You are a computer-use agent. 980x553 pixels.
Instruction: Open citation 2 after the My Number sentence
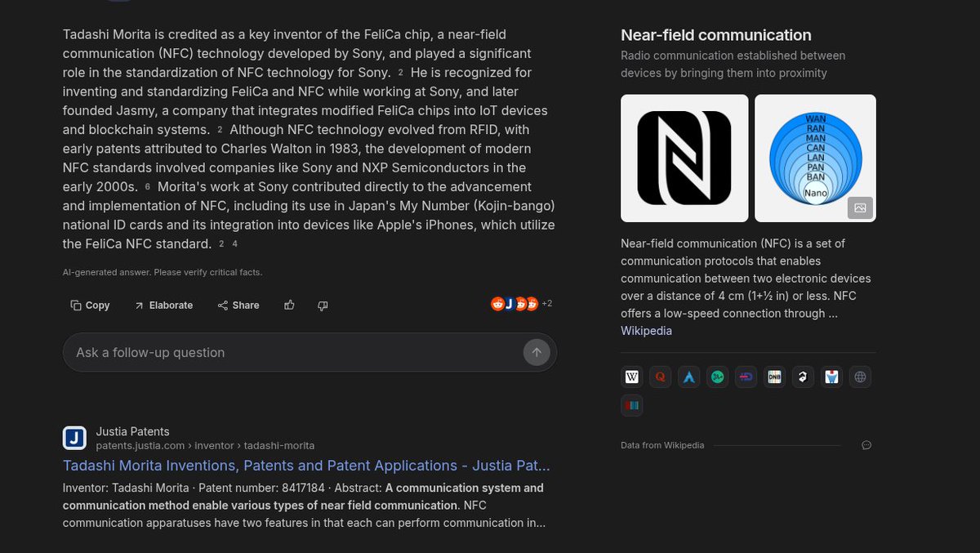tap(221, 243)
